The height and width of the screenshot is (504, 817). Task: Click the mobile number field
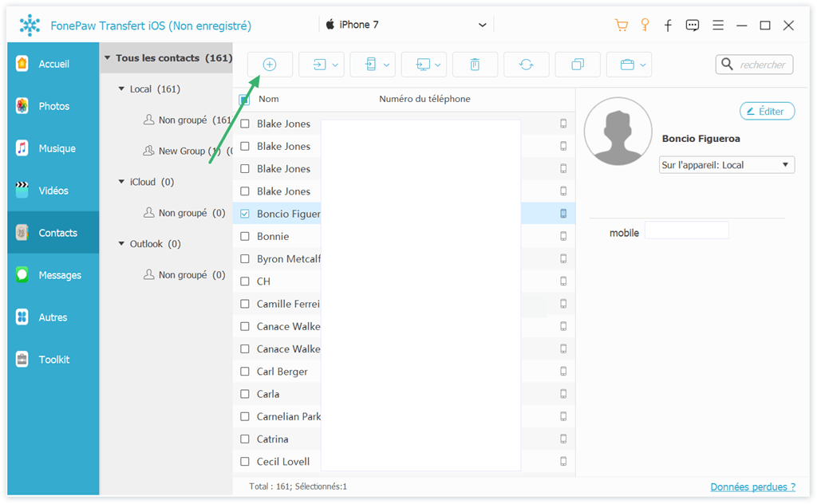click(x=687, y=230)
